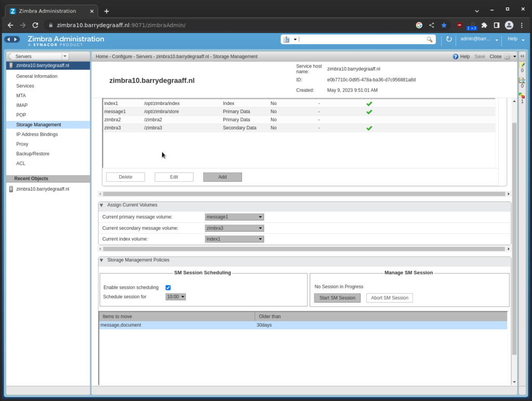Collapse Assign Current Volumes section
532x401 pixels.
point(101,205)
